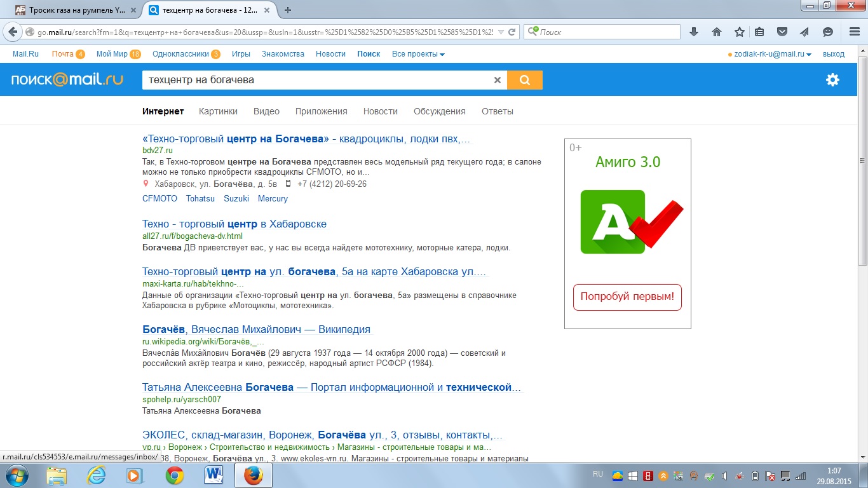Expand the Все проекты dropdown

click(418, 54)
